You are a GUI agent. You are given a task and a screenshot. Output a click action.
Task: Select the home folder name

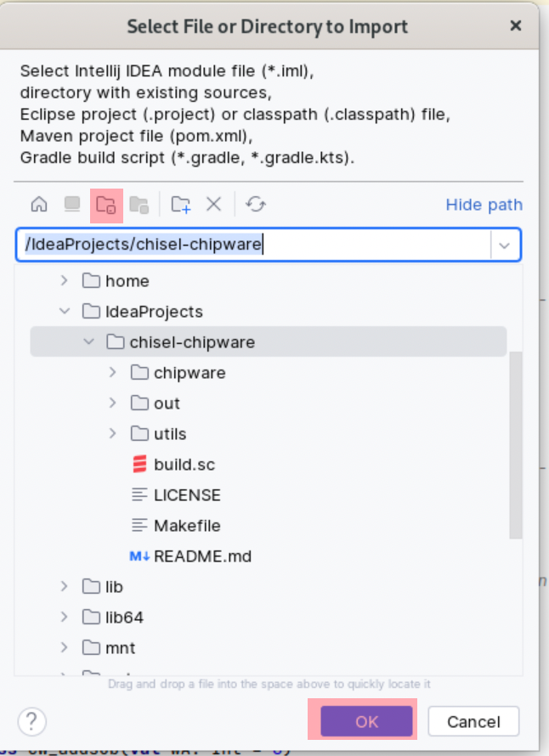click(x=127, y=281)
